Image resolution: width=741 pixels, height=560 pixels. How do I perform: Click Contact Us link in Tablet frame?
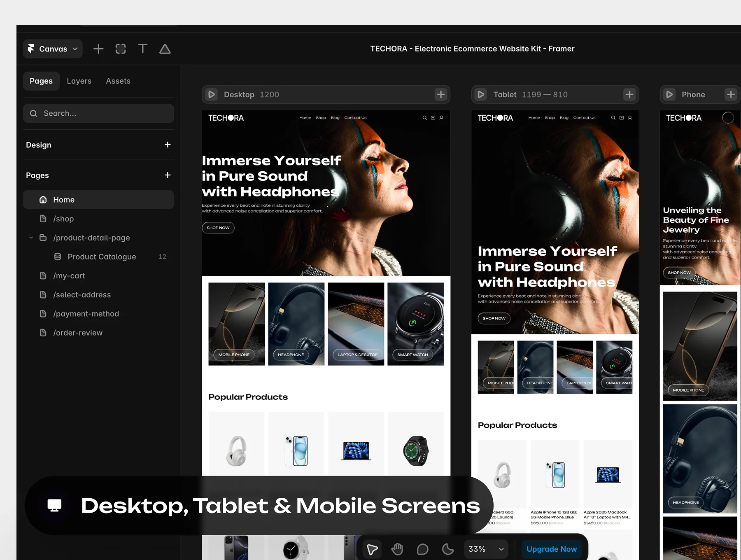(x=584, y=118)
